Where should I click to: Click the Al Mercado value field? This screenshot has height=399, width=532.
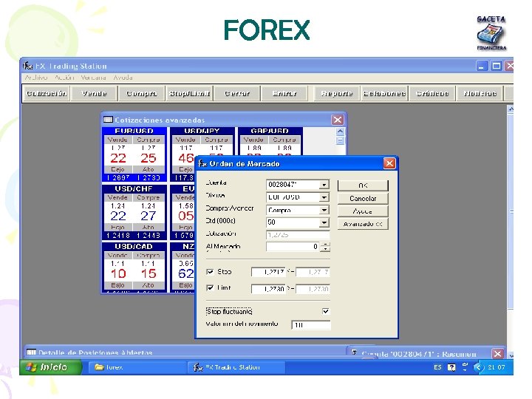(293, 247)
